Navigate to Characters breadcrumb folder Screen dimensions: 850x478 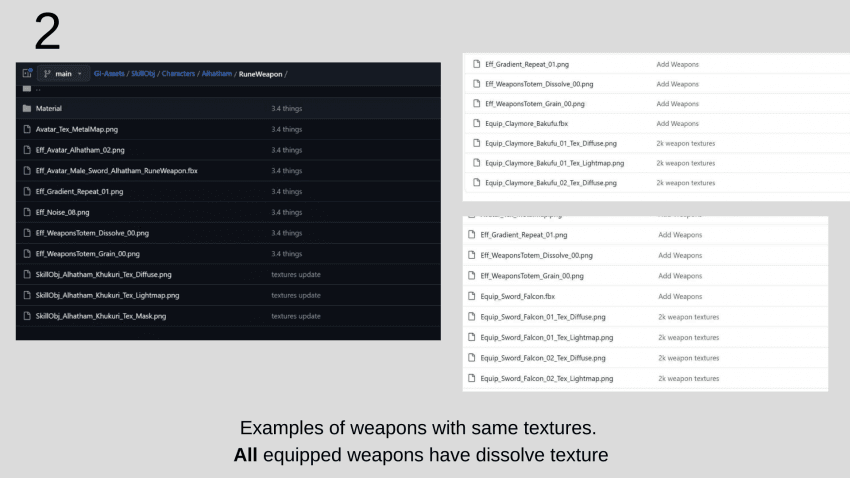coord(179,74)
